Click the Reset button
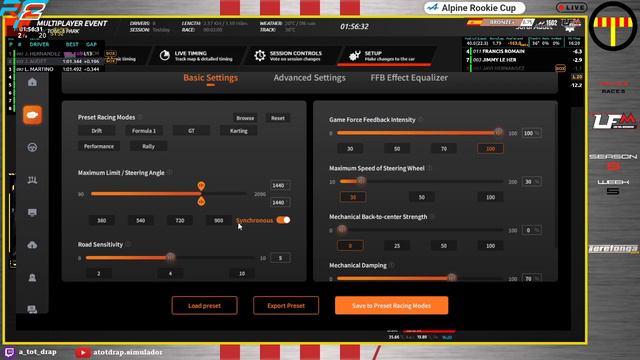Image resolution: width=640 pixels, height=360 pixels. click(x=278, y=118)
